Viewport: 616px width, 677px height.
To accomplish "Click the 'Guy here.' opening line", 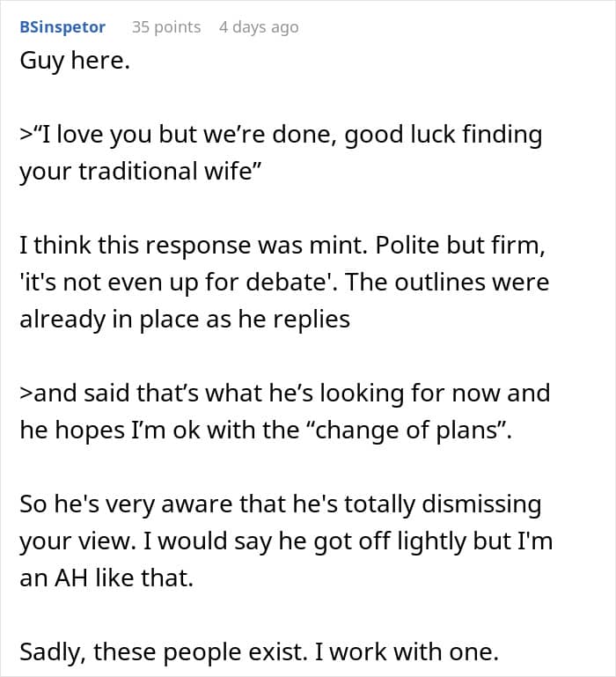I will tap(75, 61).
